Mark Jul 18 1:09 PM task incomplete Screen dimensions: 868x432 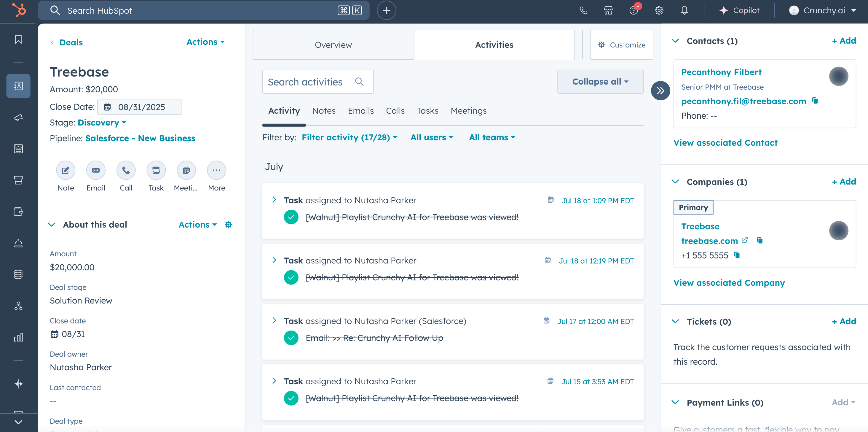pyautogui.click(x=291, y=217)
